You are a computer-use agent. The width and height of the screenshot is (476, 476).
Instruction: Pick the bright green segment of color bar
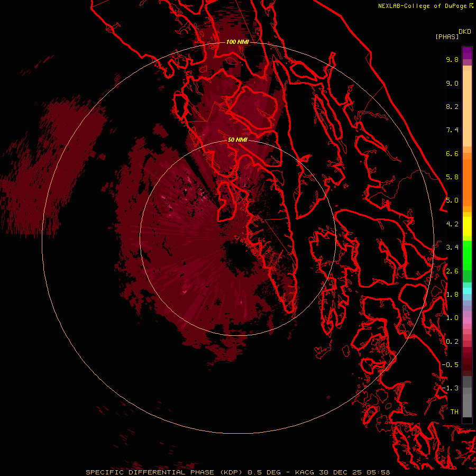pos(467,255)
